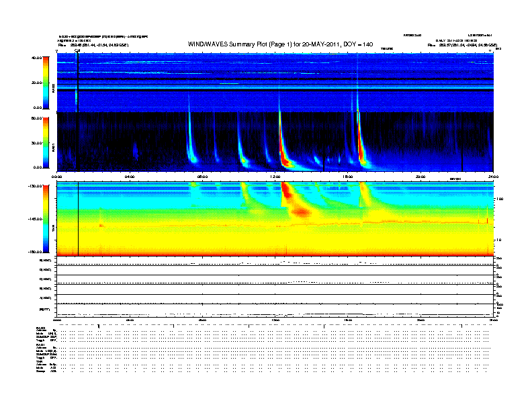Click the 08:00 label under RAD1 panel
Image resolution: width=532 pixels, height=411 pixels.
click(x=202, y=177)
